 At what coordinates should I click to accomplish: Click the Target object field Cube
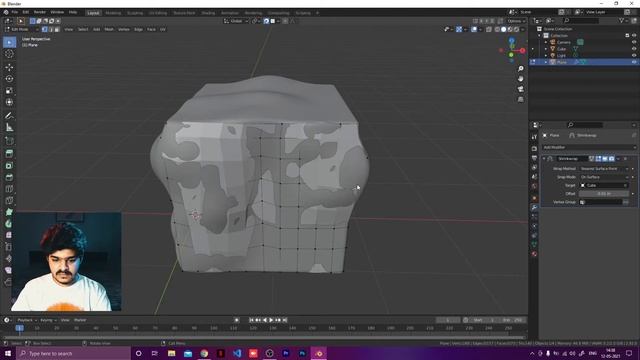pyautogui.click(x=604, y=185)
